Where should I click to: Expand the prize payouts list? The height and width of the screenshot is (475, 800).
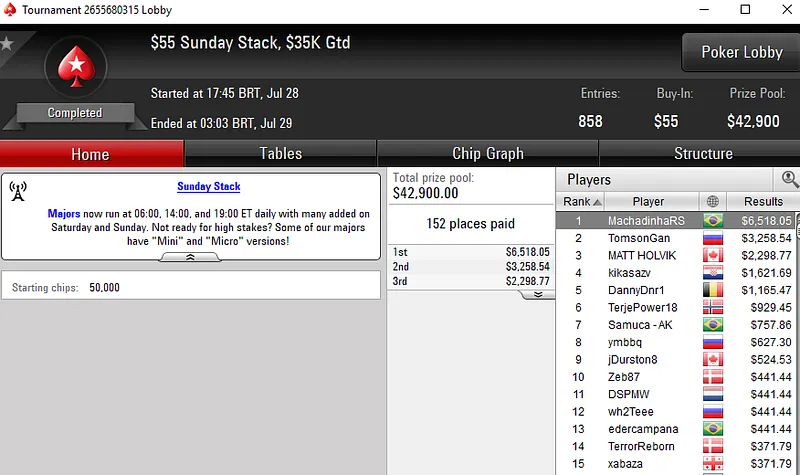[538, 295]
